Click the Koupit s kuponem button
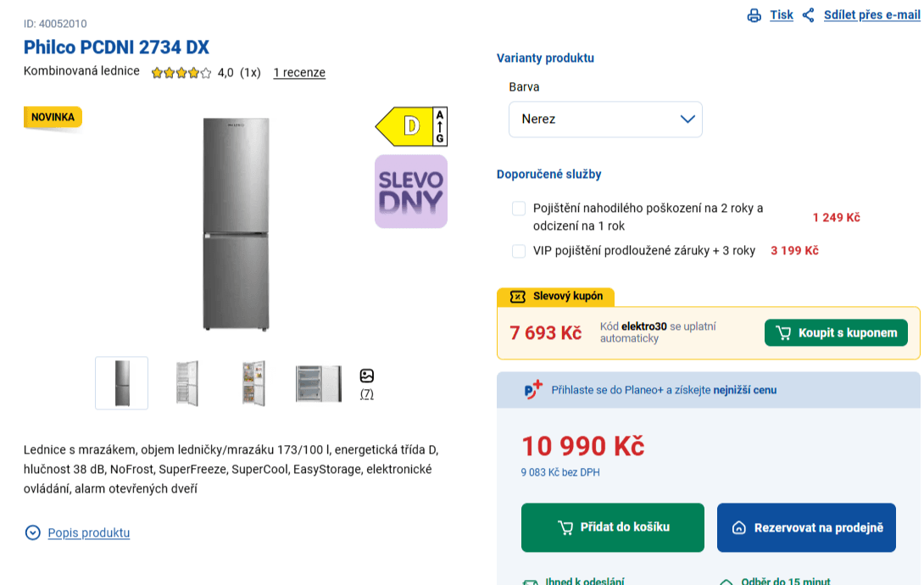Screen dimensions: 924x585 point(836,333)
